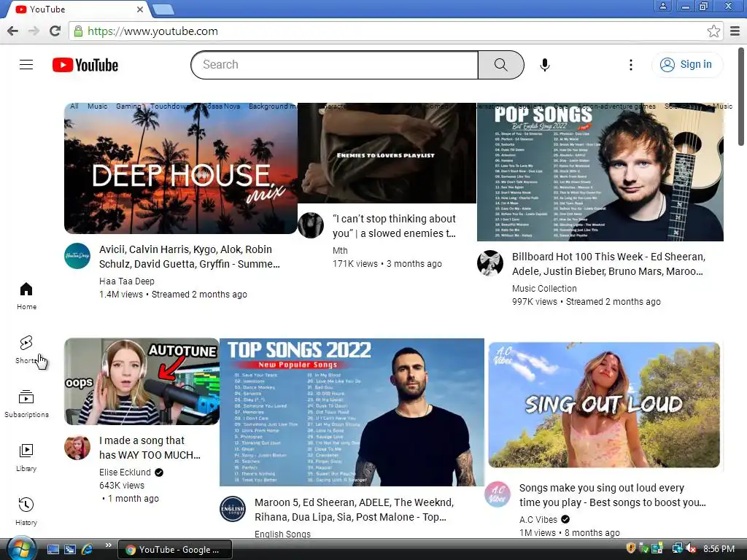Click the English Songs channel avatar

[233, 509]
